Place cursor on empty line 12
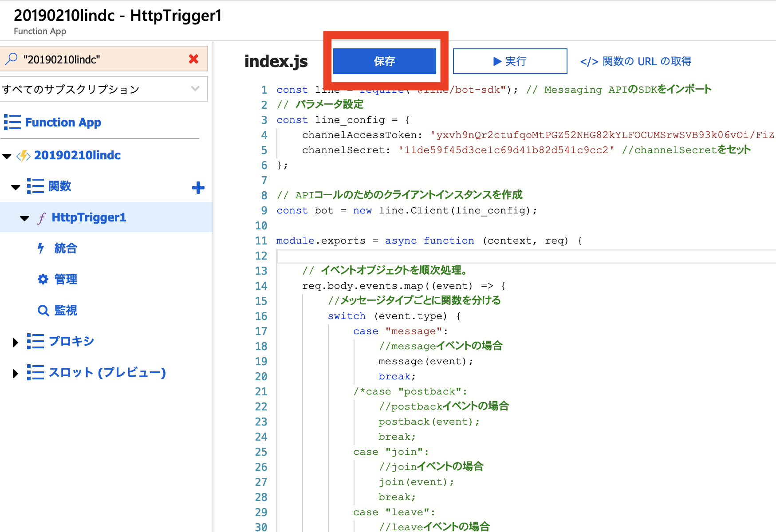The height and width of the screenshot is (532, 776). [526, 256]
